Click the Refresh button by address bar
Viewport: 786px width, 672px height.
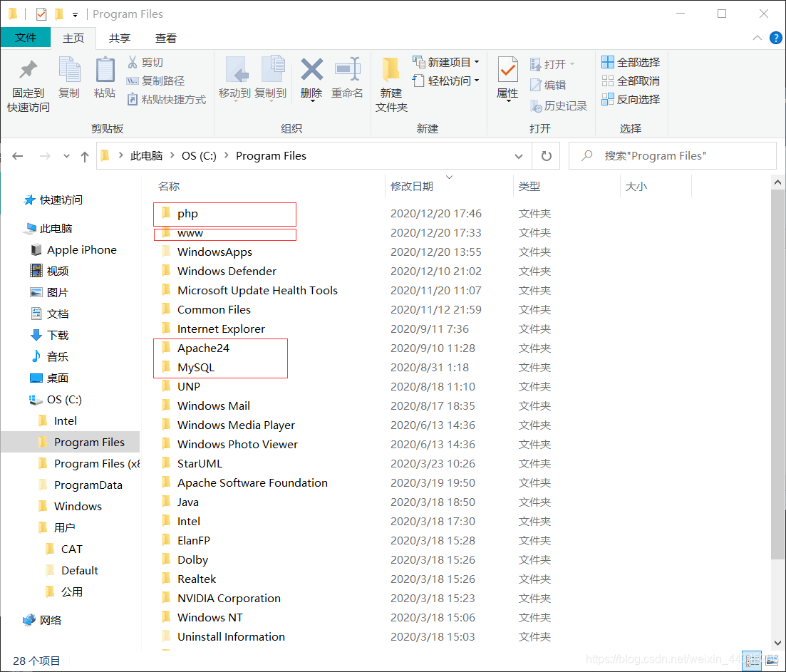point(547,156)
